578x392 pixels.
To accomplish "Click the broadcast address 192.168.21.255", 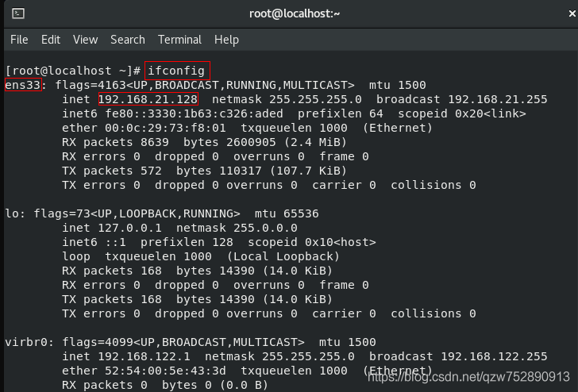I will (498, 99).
